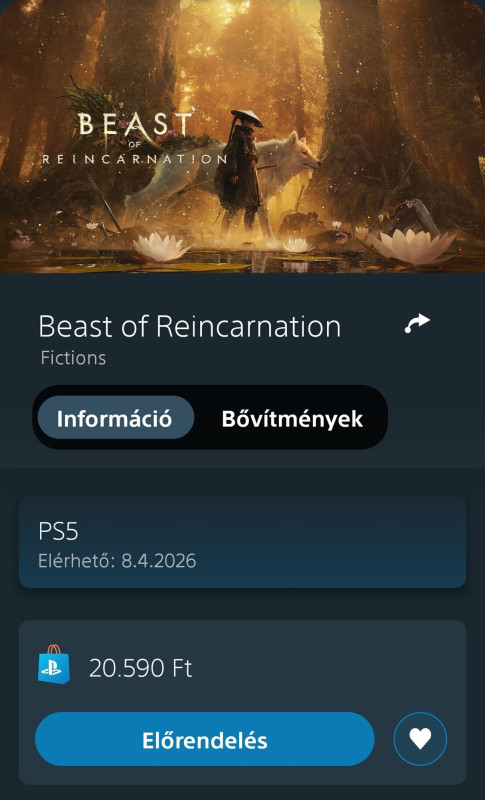485x800 pixels.
Task: Tap the share arrow icon
Action: pyautogui.click(x=417, y=323)
